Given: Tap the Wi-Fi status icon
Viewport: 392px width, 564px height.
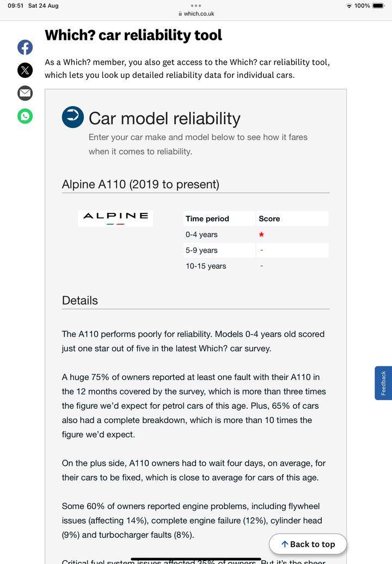Looking at the screenshot, I should click(349, 5).
